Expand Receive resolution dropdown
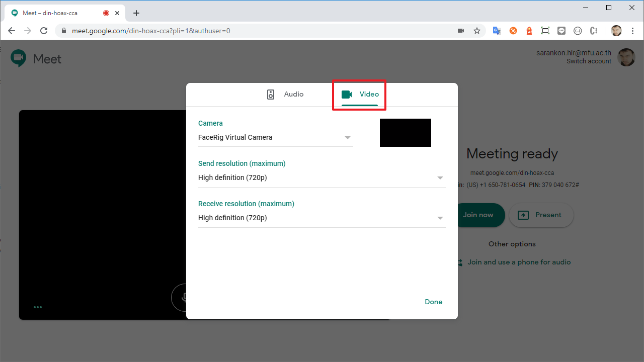This screenshot has width=644, height=362. (322, 218)
